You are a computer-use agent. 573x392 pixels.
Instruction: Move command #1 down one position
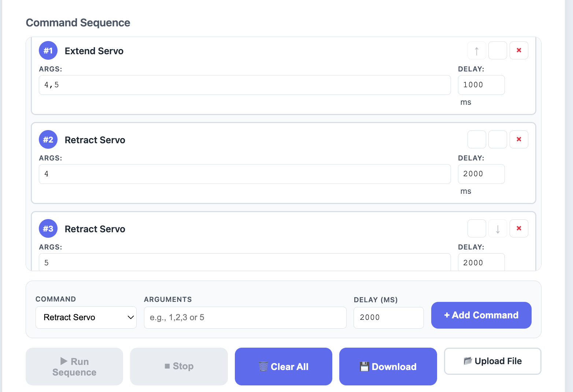click(x=498, y=50)
